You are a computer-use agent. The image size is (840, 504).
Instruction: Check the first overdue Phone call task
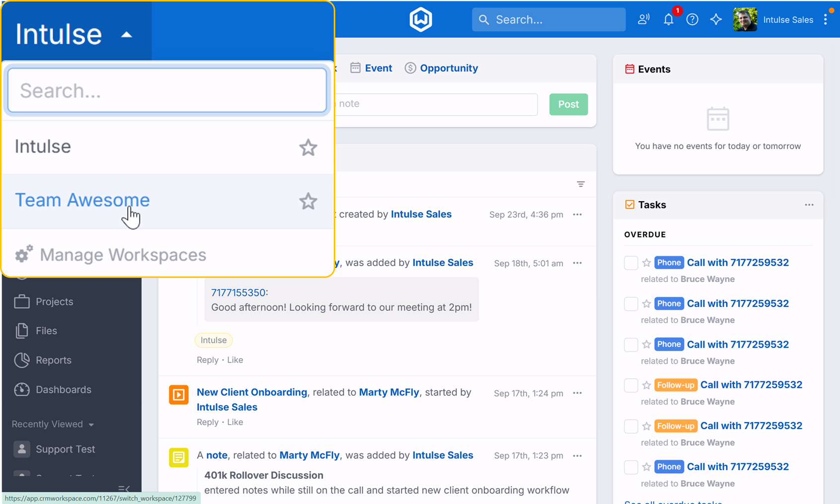(631, 263)
